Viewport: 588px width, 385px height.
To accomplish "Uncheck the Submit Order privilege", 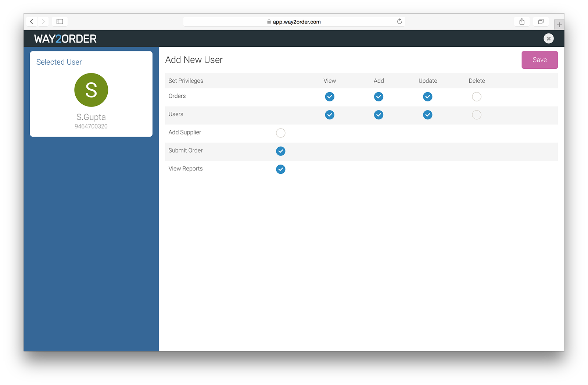I will [x=280, y=151].
